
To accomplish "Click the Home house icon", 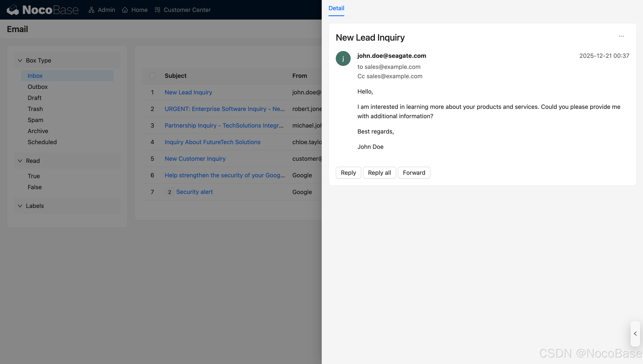I will pyautogui.click(x=125, y=10).
